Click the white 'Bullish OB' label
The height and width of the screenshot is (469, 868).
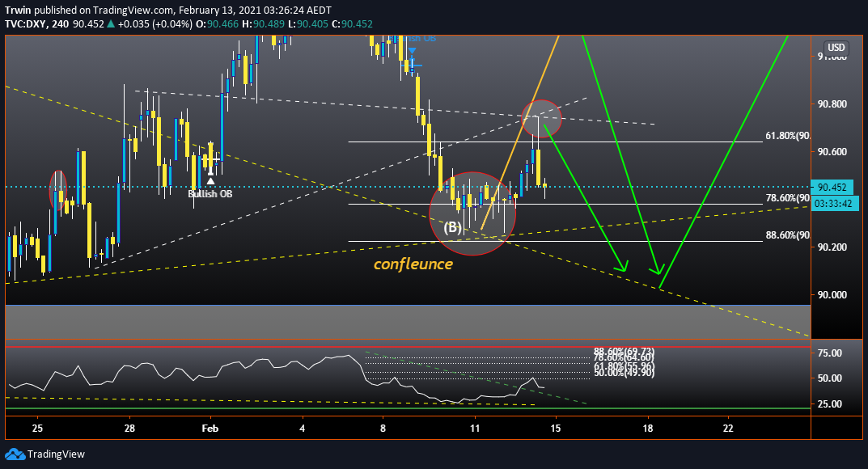tap(210, 194)
